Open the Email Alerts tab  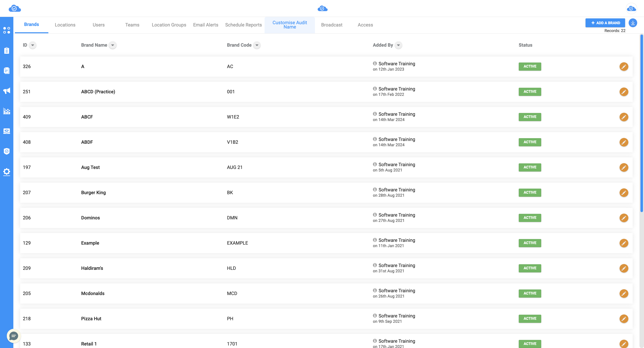click(x=206, y=25)
